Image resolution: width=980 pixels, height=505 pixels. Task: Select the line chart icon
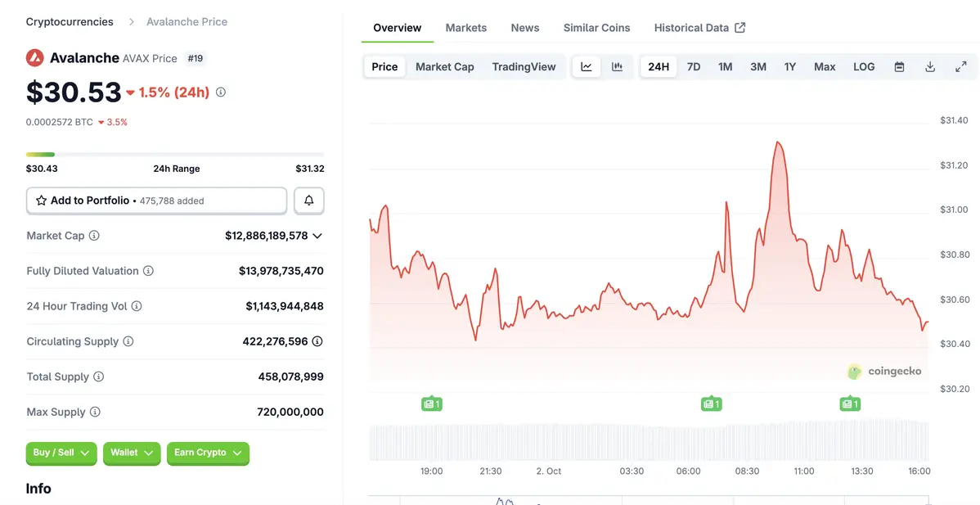587,66
